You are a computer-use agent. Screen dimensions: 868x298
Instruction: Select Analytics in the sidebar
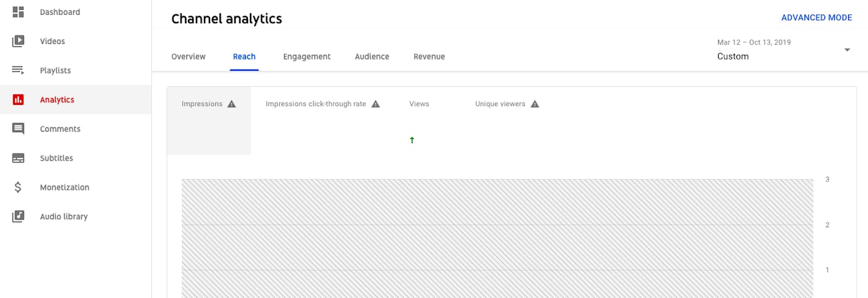[76, 99]
